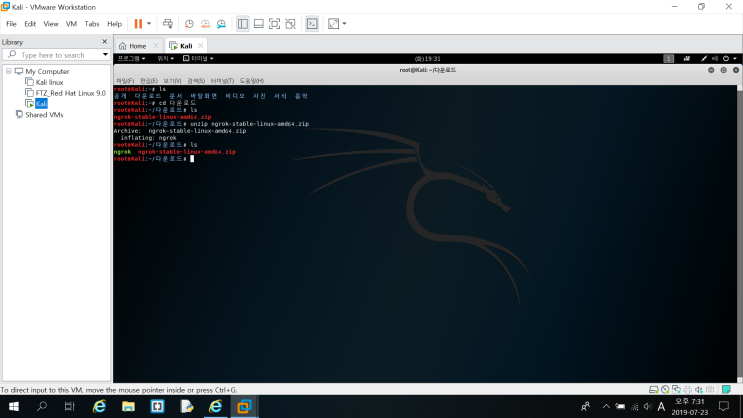Close the Library panel
This screenshot has width=743, height=418.
(x=105, y=42)
